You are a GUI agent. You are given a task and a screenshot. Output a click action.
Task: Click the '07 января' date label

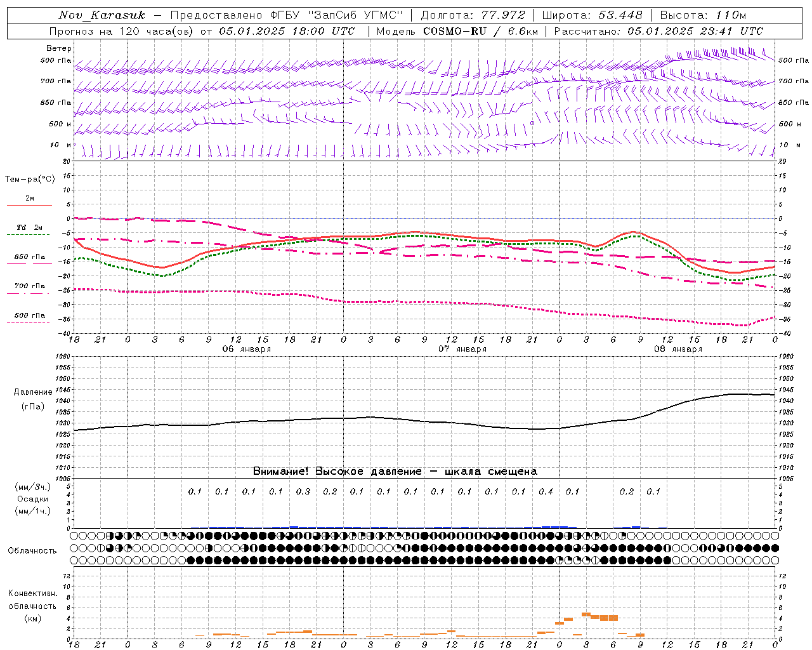click(x=462, y=349)
